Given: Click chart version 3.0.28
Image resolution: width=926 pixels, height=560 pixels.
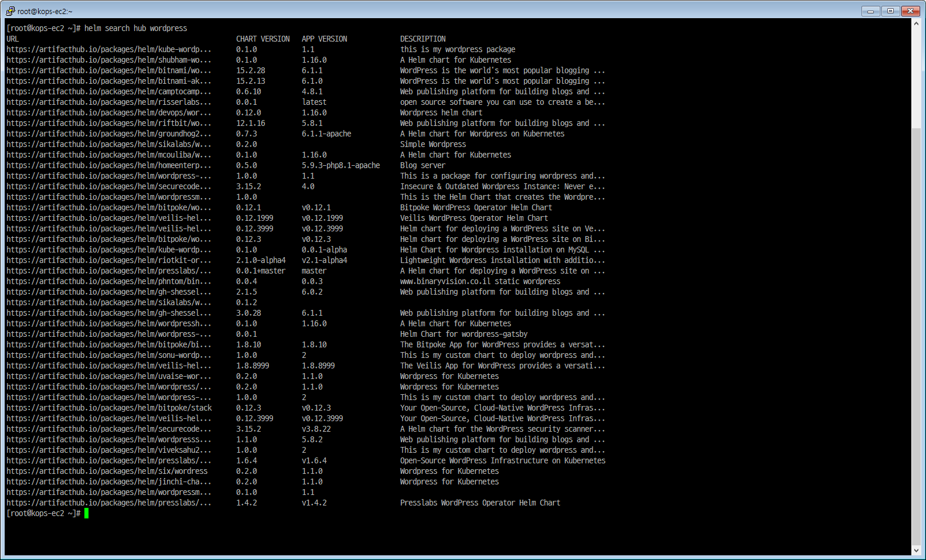Looking at the screenshot, I should point(248,313).
